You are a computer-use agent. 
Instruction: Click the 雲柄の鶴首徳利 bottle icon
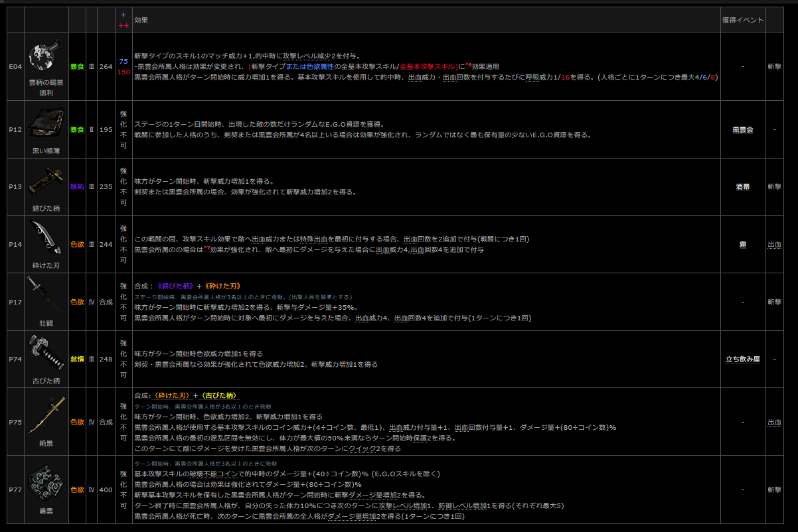[x=46, y=56]
